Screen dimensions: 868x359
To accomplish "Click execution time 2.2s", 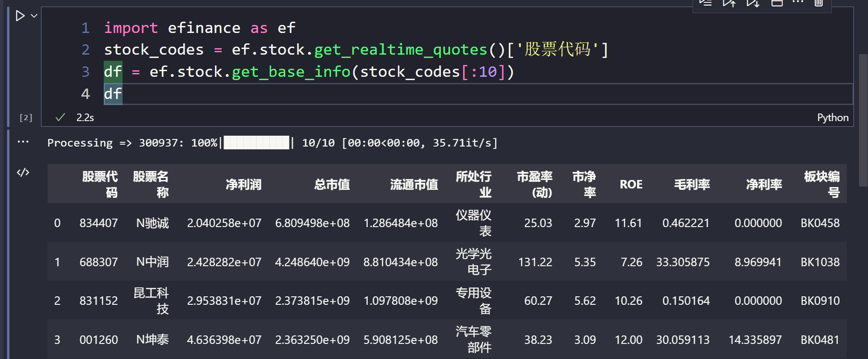I will [85, 118].
